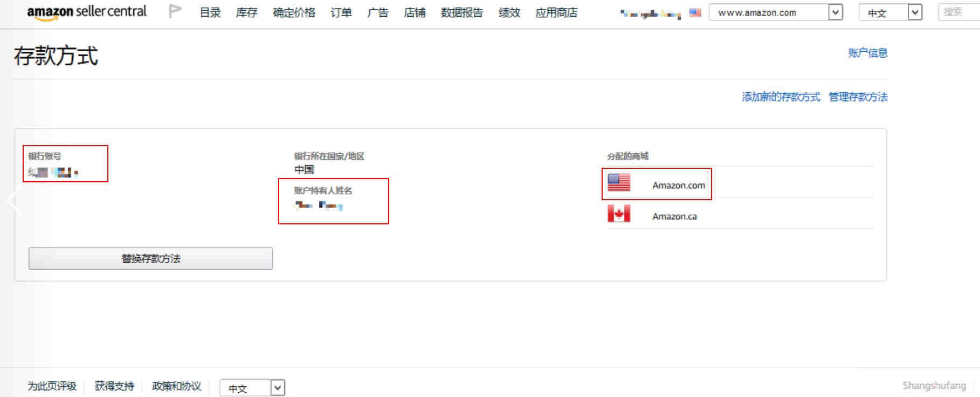Open the 确定价格 menu

tap(294, 12)
